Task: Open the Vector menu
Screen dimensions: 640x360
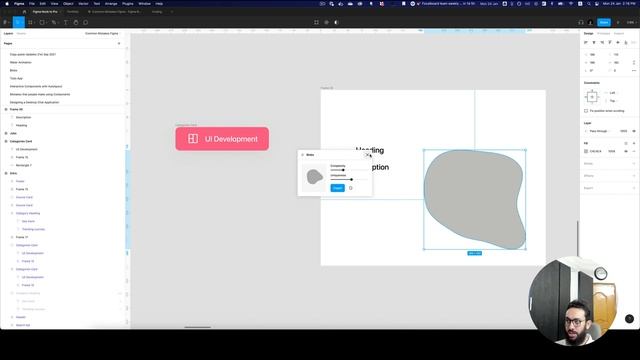Action: pyautogui.click(x=83, y=4)
